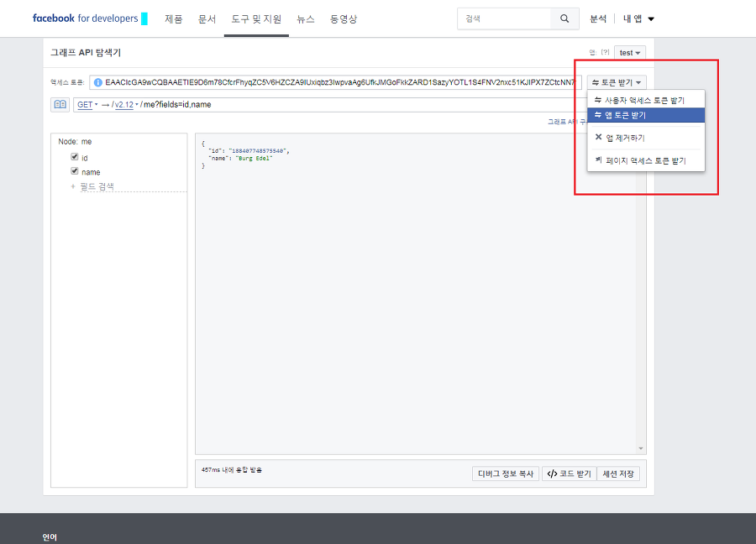Select 사용자 액세스 토큰 받기 menu item
756x544 pixels.
coord(646,100)
